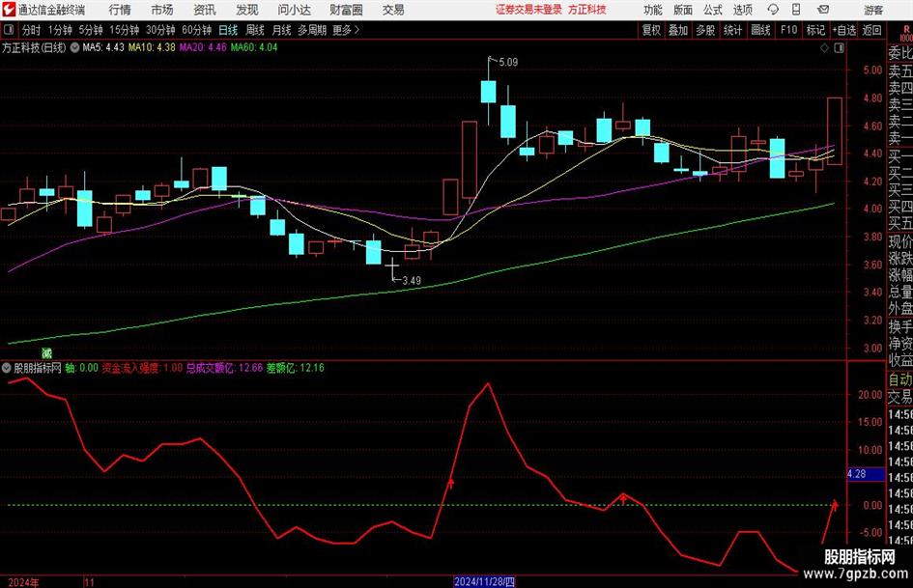Select the 日线 daily period
913x588 pixels.
pyautogui.click(x=228, y=30)
